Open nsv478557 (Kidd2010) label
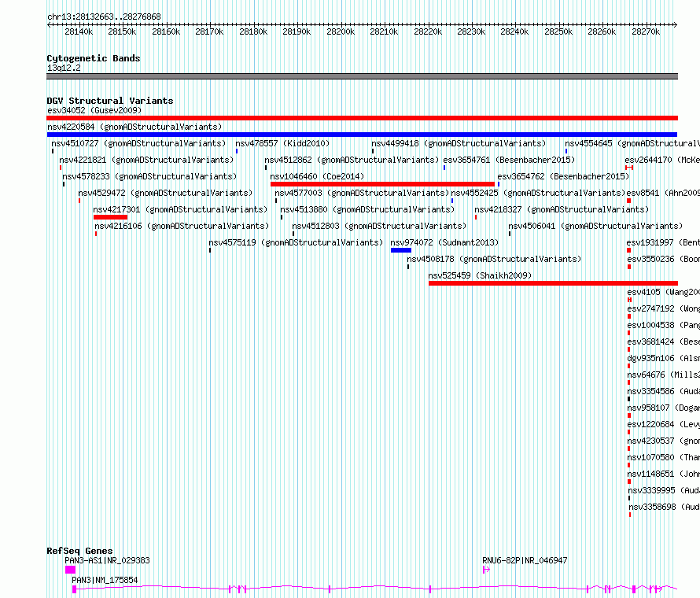 tap(282, 143)
